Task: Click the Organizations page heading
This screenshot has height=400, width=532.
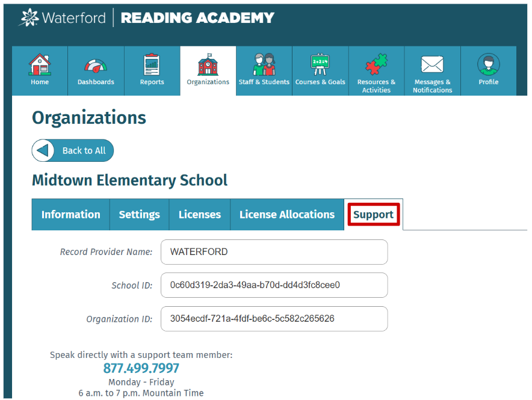Action: click(89, 118)
